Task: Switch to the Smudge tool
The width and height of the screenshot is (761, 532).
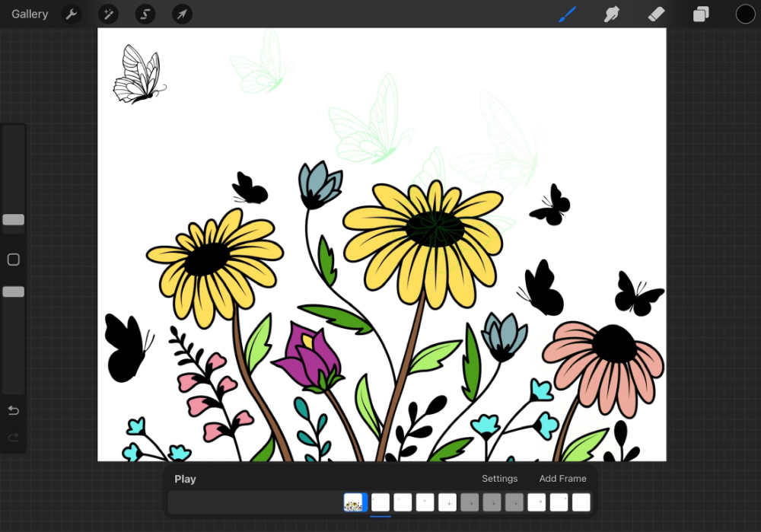Action: [611, 14]
